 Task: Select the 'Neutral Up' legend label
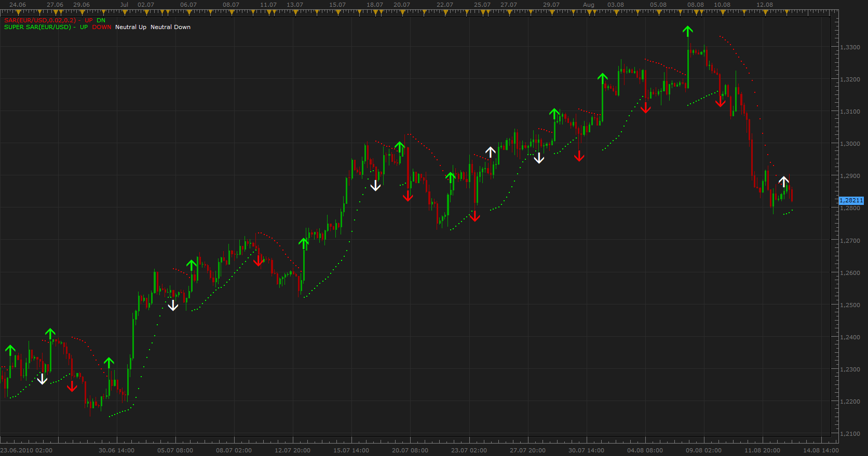coord(131,27)
